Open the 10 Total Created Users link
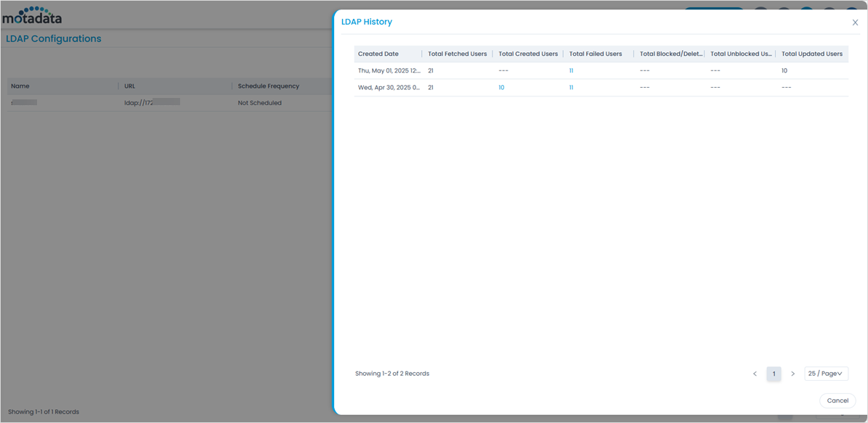868x423 pixels. click(501, 87)
